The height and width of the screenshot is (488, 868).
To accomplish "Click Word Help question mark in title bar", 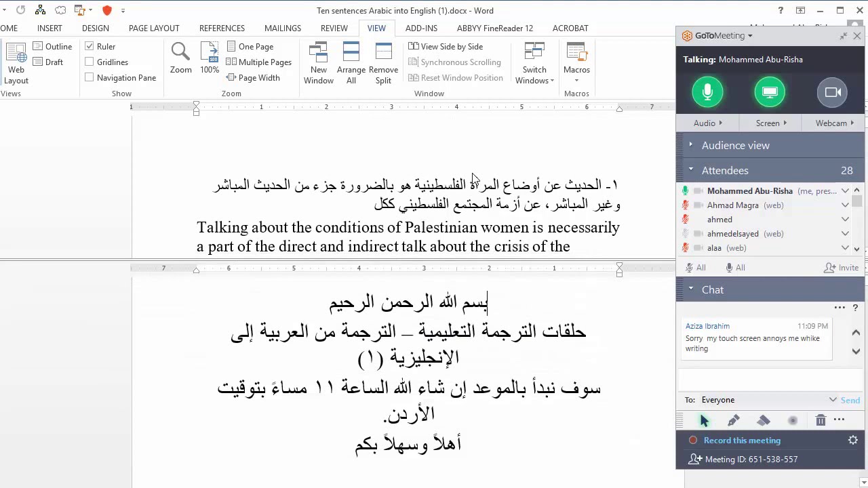I will pyautogui.click(x=781, y=10).
